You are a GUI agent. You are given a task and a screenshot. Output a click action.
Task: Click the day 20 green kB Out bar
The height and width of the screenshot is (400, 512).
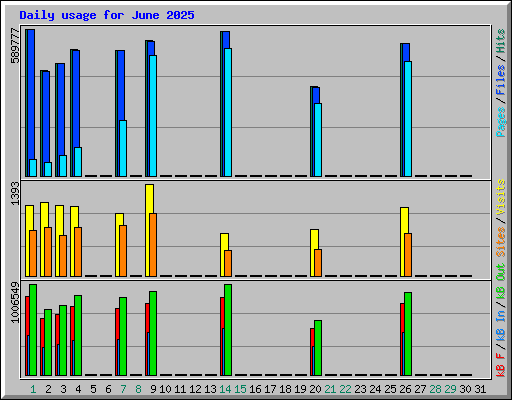click(x=318, y=348)
